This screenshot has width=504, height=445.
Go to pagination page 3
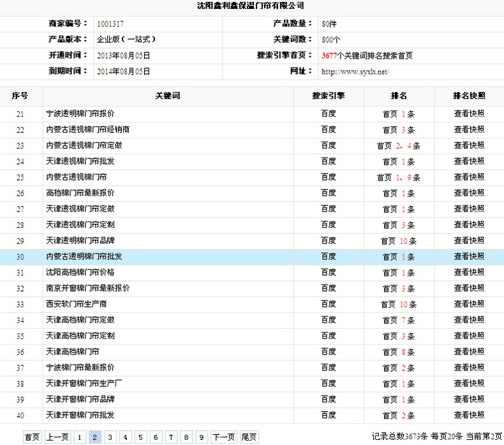click(x=110, y=437)
